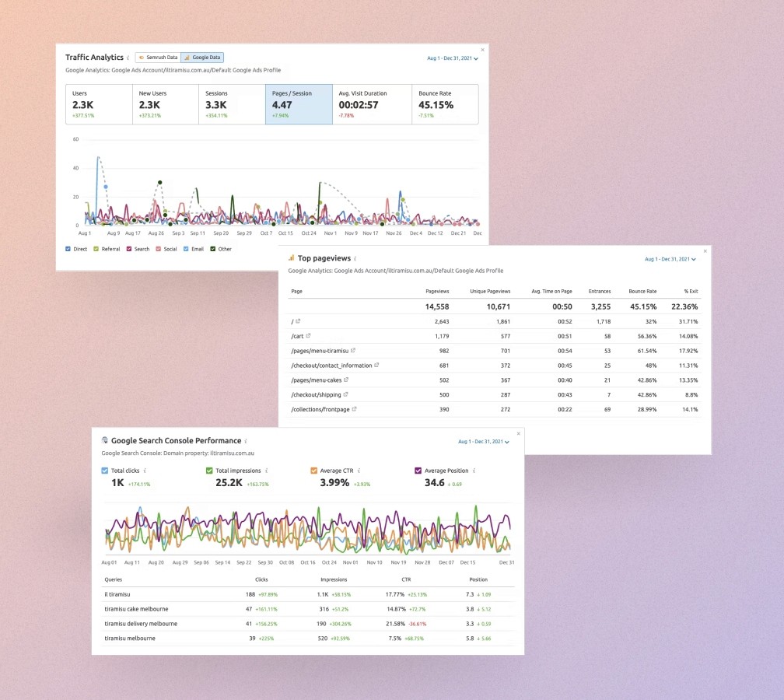Image resolution: width=784 pixels, height=700 pixels.
Task: Select the Sessions metric card
Action: coord(232,104)
